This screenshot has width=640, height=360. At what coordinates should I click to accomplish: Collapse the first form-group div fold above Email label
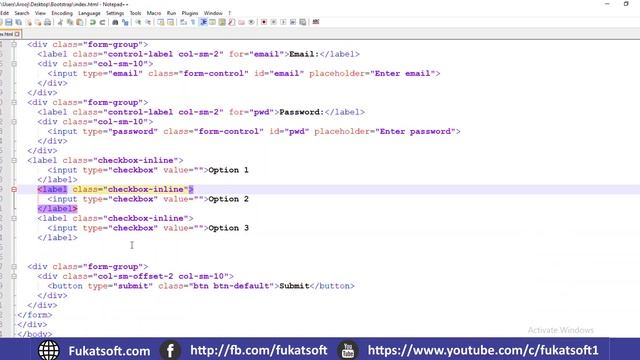[14, 44]
